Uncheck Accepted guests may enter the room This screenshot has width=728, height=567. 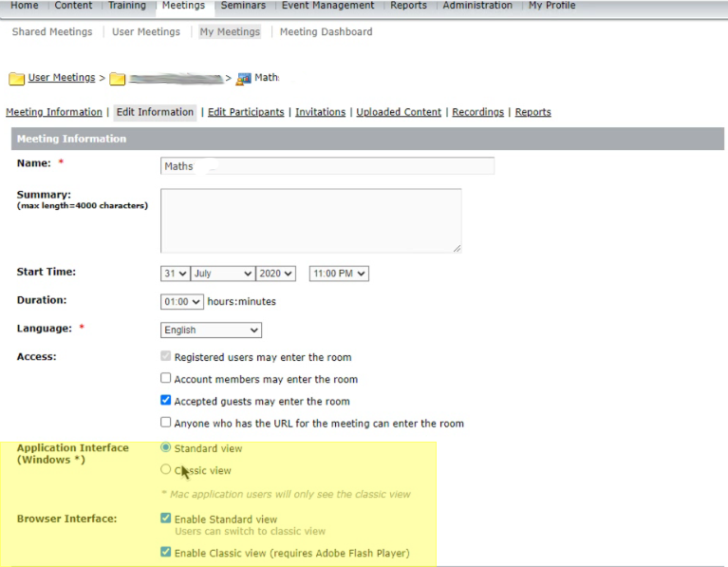click(166, 401)
